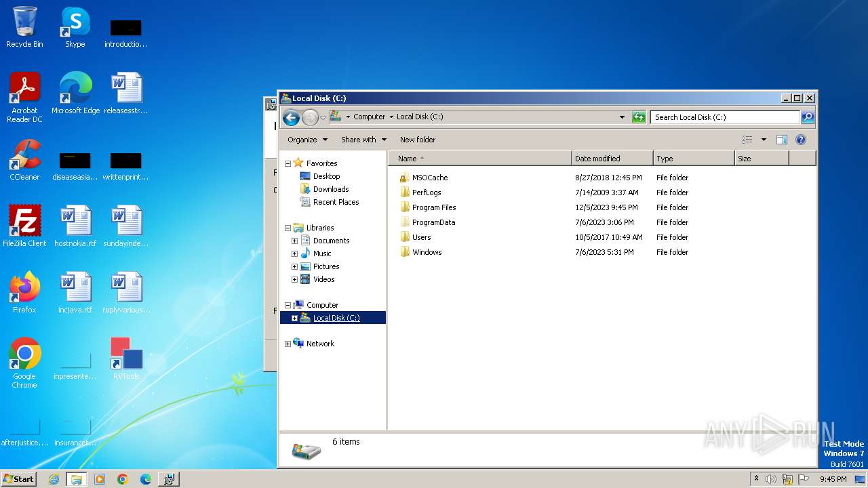Select the MSOCache folder

[430, 178]
